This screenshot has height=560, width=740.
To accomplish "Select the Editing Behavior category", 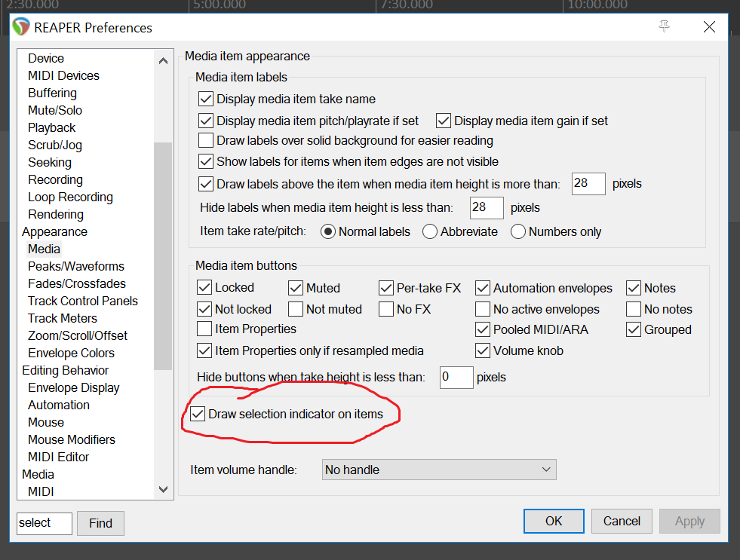I will (x=65, y=370).
